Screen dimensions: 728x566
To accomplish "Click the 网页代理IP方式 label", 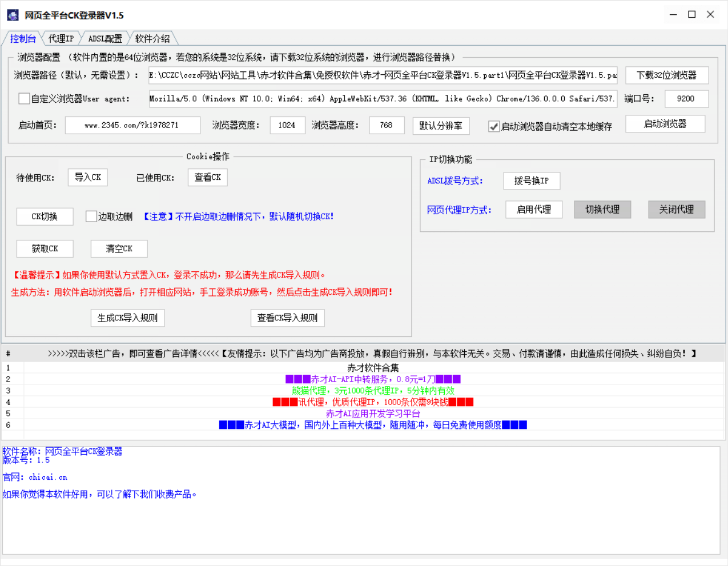I will pyautogui.click(x=459, y=210).
